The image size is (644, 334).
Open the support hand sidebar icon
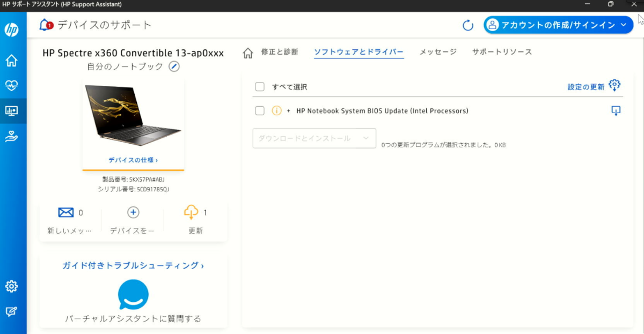click(11, 137)
